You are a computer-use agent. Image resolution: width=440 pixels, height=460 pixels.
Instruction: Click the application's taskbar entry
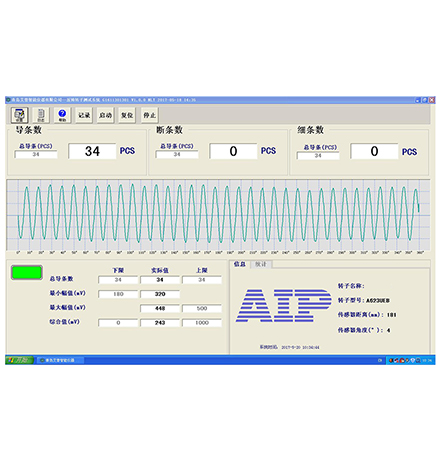pos(60,360)
